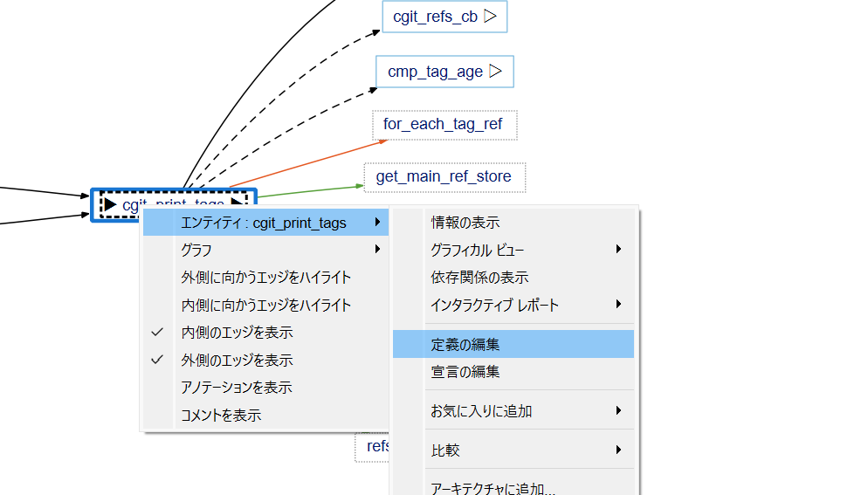868x495 pixels.
Task: Enable コメントを表示 option
Action: point(221,416)
